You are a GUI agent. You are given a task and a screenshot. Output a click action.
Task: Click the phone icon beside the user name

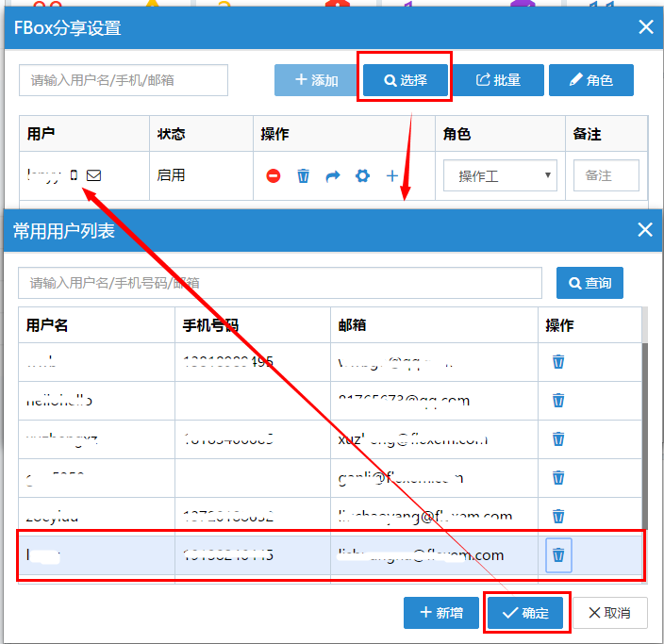pos(75,175)
